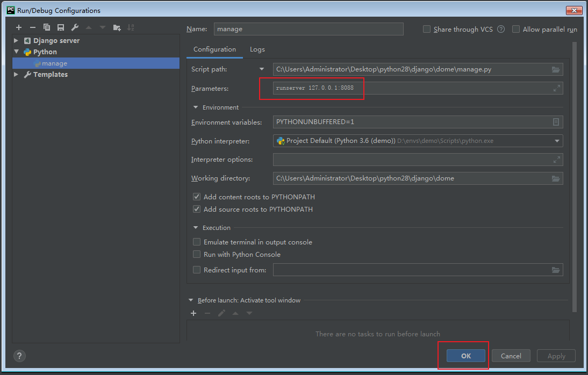Viewport: 588px width, 375px height.
Task: Collapse the Before launch section
Action: [x=190, y=300]
